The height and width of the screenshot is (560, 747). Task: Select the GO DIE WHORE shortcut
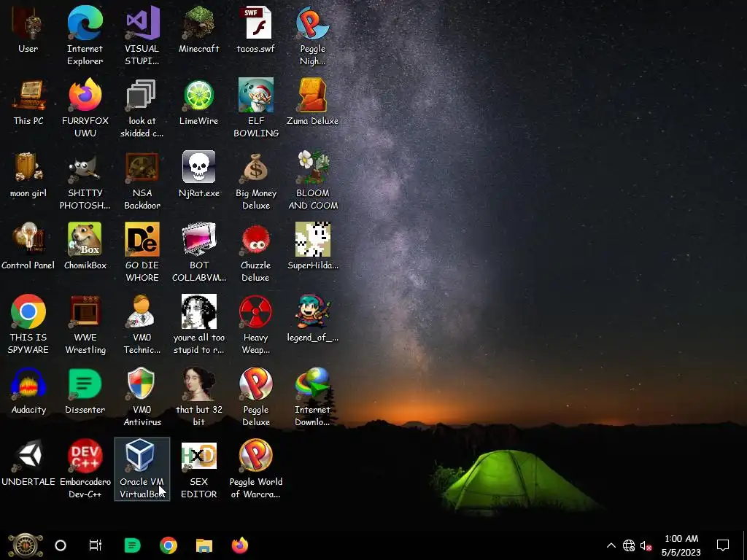click(142, 252)
